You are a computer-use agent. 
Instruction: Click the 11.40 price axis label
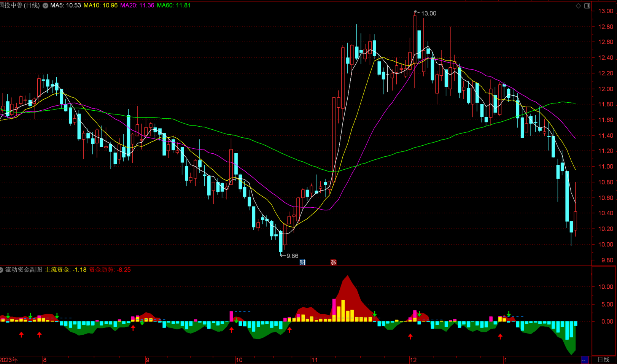pos(606,135)
